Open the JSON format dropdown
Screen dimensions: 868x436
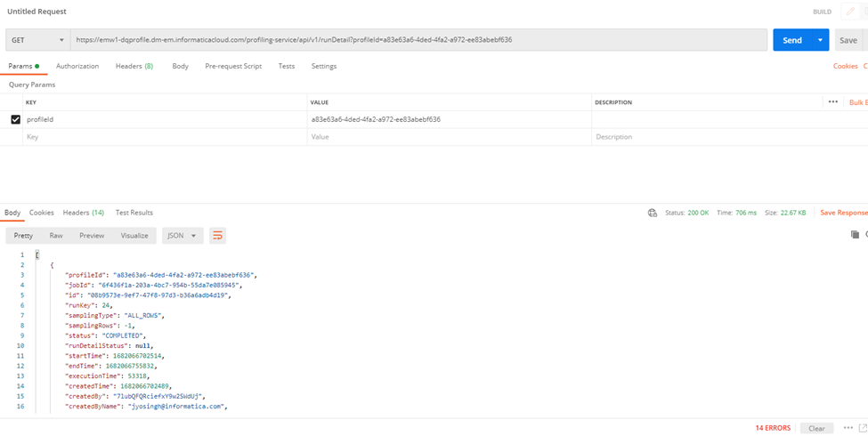tap(183, 236)
